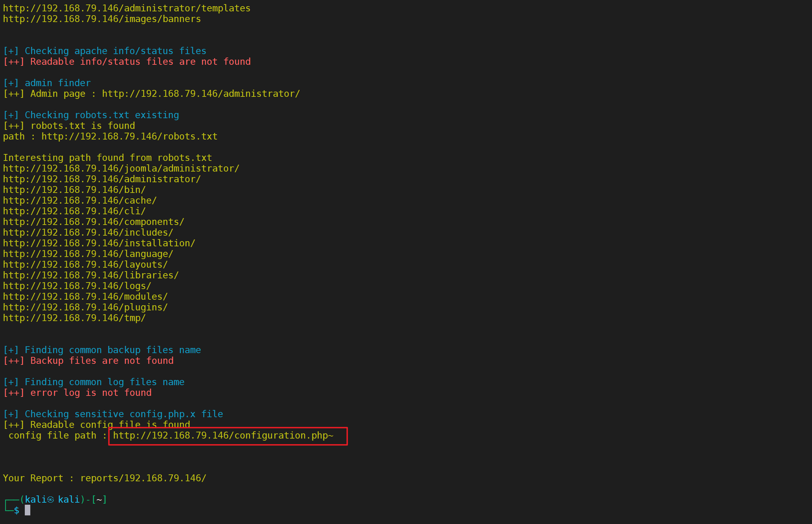The width and height of the screenshot is (812, 524).
Task: Click 'Readable config file is found' line
Action: 96,425
